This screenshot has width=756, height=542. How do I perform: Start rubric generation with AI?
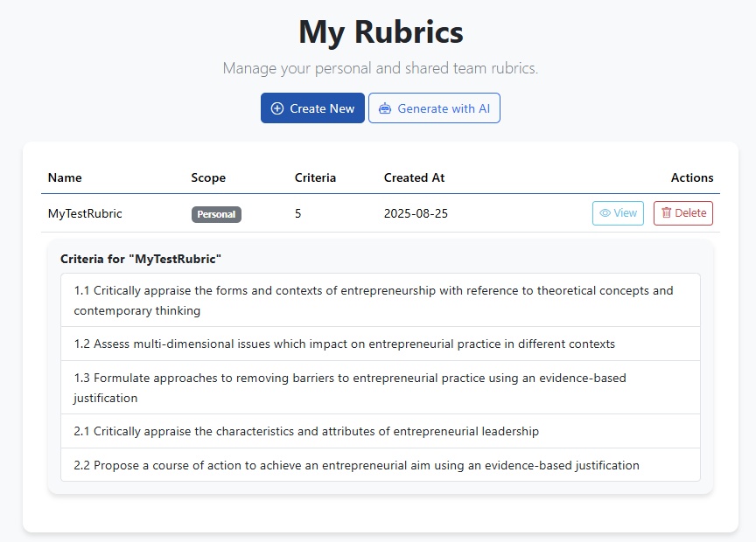click(x=434, y=108)
